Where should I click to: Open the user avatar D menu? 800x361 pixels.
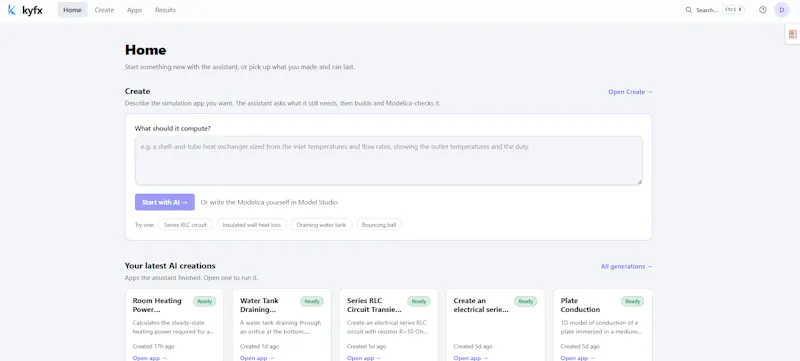(782, 10)
